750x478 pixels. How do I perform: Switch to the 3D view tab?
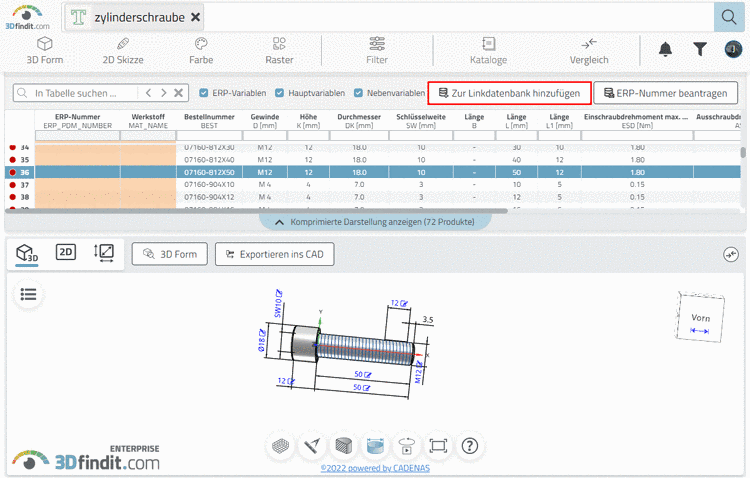[27, 253]
